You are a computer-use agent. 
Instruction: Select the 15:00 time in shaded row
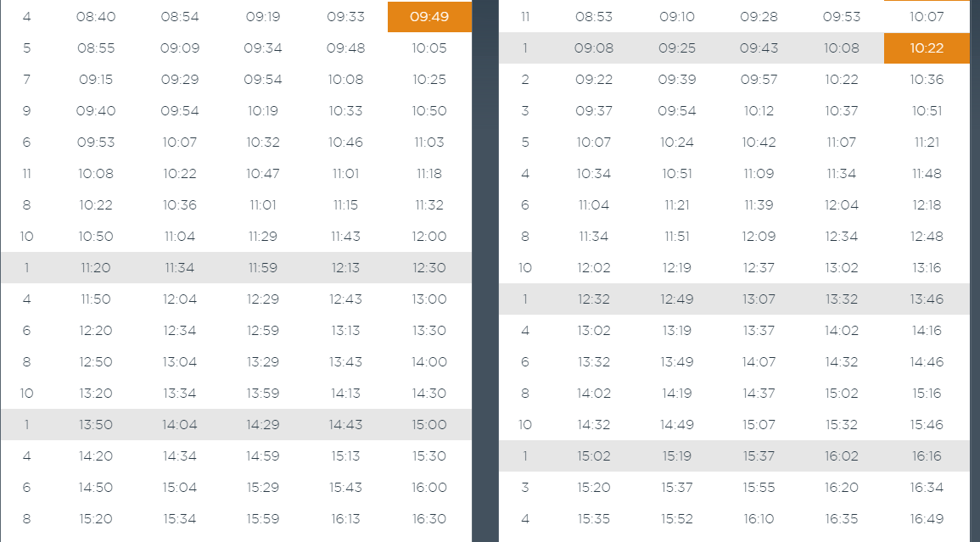point(429,424)
